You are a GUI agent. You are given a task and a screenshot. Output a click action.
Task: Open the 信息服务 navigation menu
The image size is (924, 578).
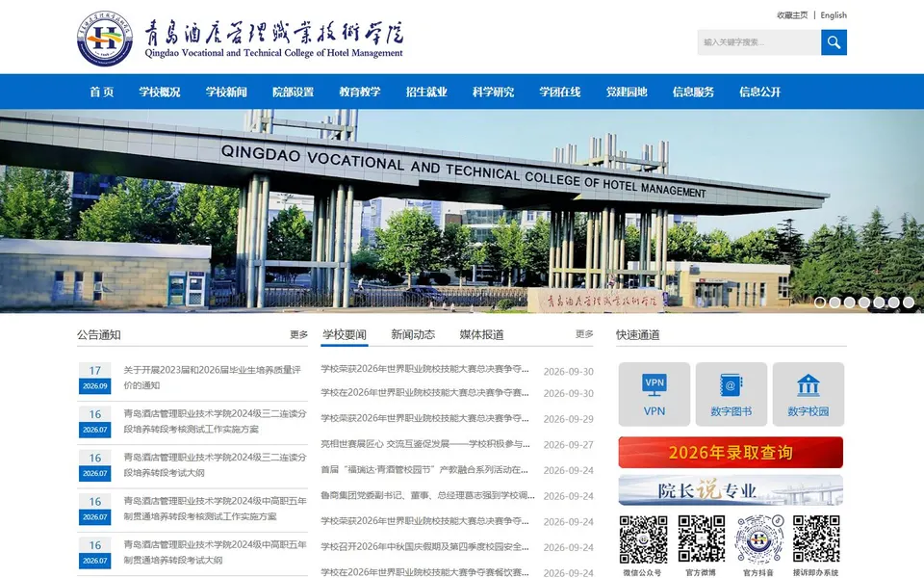pos(693,92)
